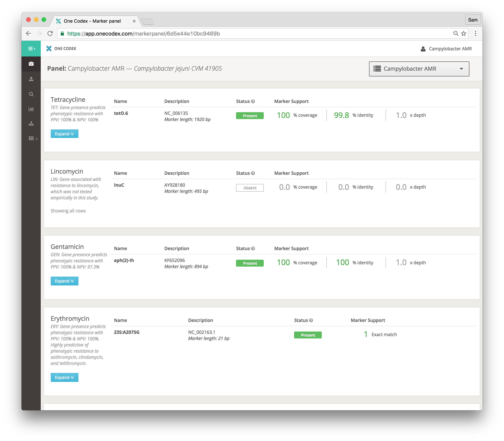Toggle the sidebar hamburger menu
The width and height of the screenshot is (504, 441).
coord(31,48)
